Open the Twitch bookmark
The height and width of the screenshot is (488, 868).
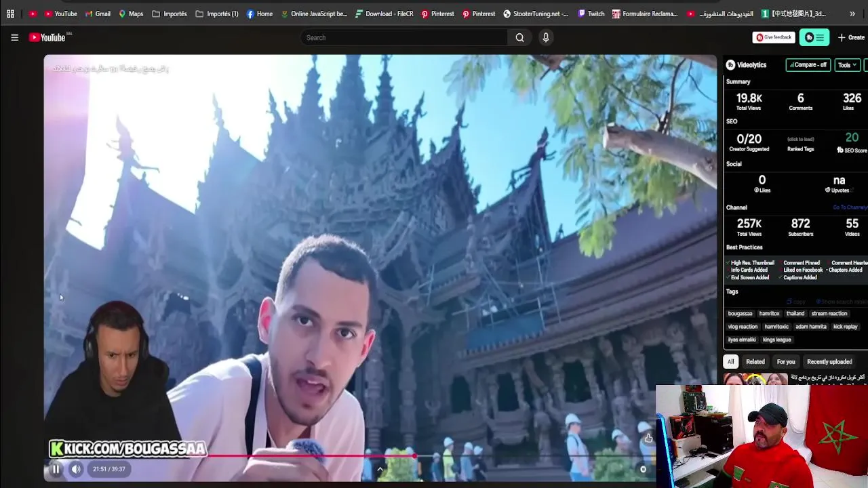(591, 14)
